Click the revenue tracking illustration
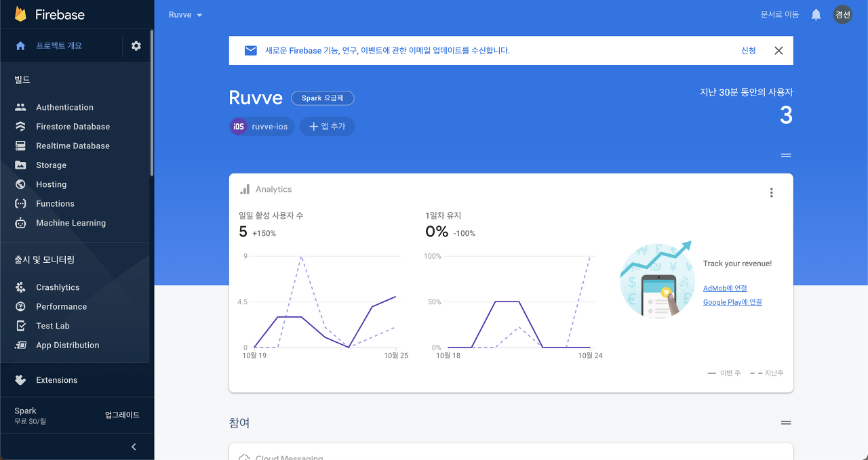 point(656,279)
